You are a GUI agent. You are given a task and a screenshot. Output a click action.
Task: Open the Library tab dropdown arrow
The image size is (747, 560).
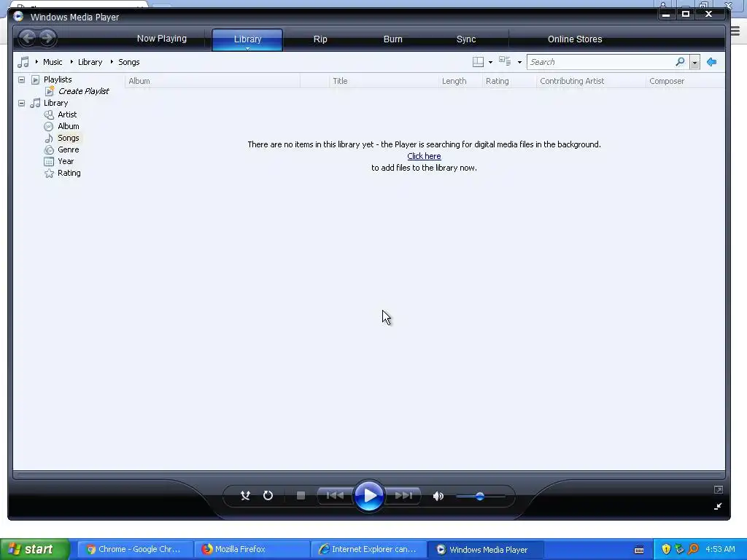pos(247,48)
